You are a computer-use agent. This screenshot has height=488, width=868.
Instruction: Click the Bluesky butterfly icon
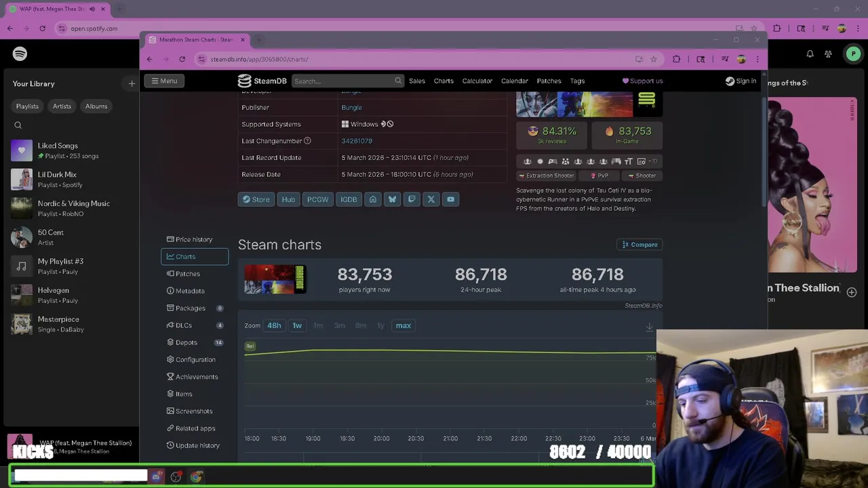tap(392, 199)
